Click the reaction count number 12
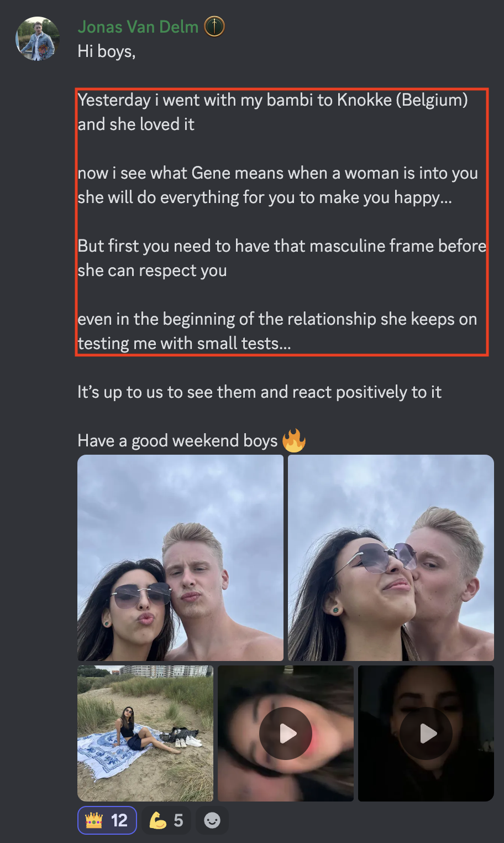504x843 pixels. tap(119, 820)
